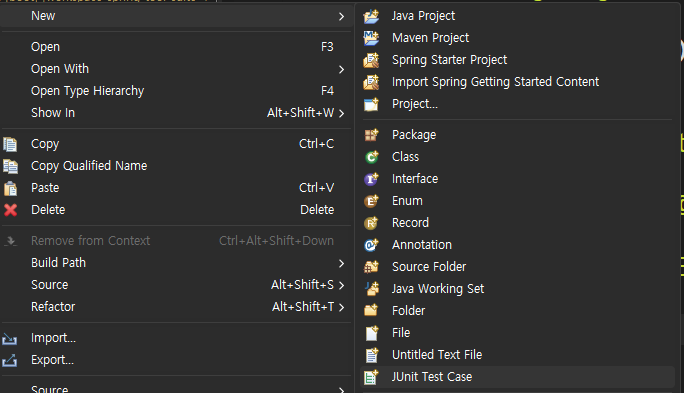The image size is (684, 393).
Task: Click the new Folder icon
Action: click(x=371, y=311)
